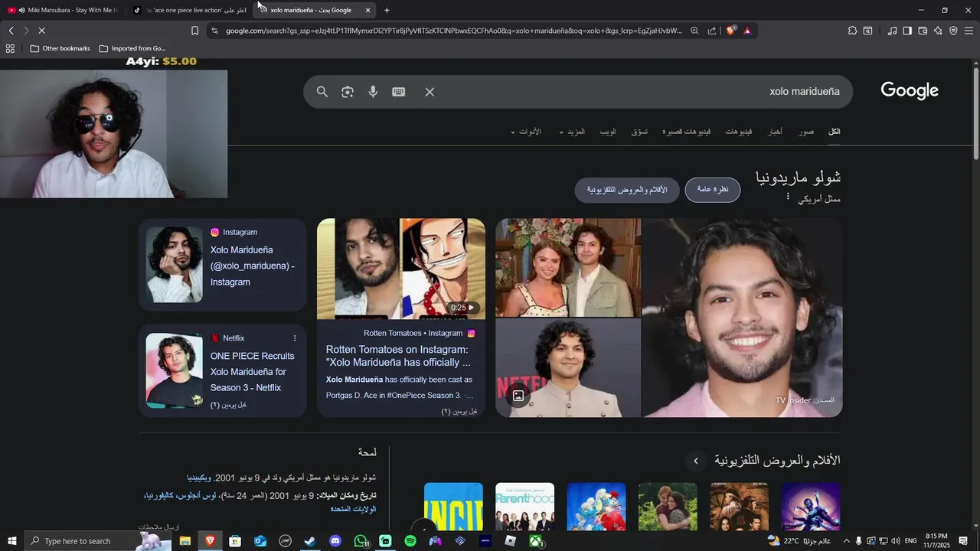Open the Other bookmarks folder

(x=60, y=48)
